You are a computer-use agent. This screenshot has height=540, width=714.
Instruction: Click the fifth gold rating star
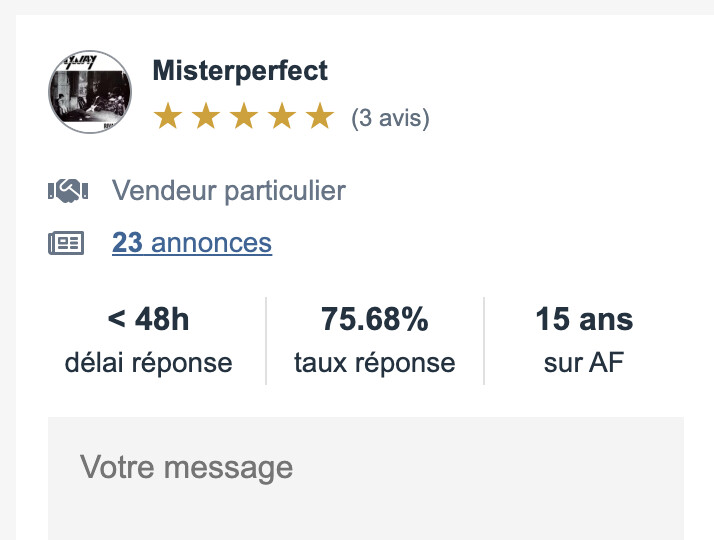[x=320, y=116]
